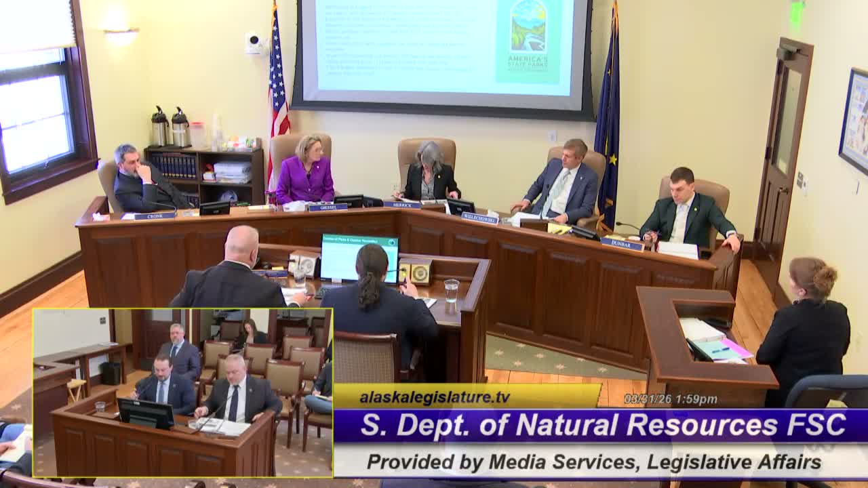Screen dimensions: 868x488
Task: Click the alaskalegislature.tv web address banner
Action: (467, 396)
